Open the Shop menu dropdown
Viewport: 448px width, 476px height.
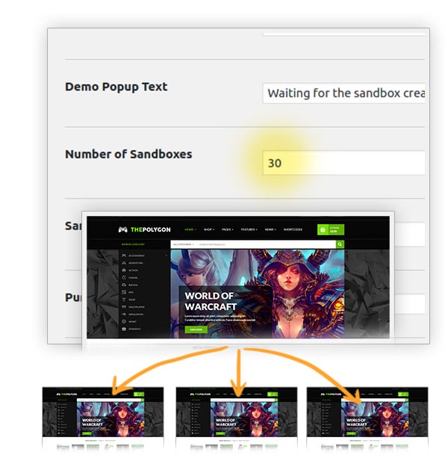point(209,229)
